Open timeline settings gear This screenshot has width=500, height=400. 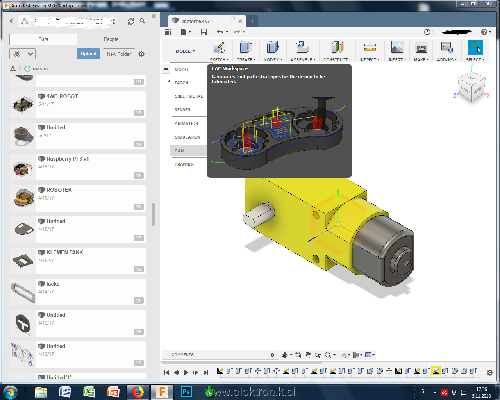tap(489, 372)
